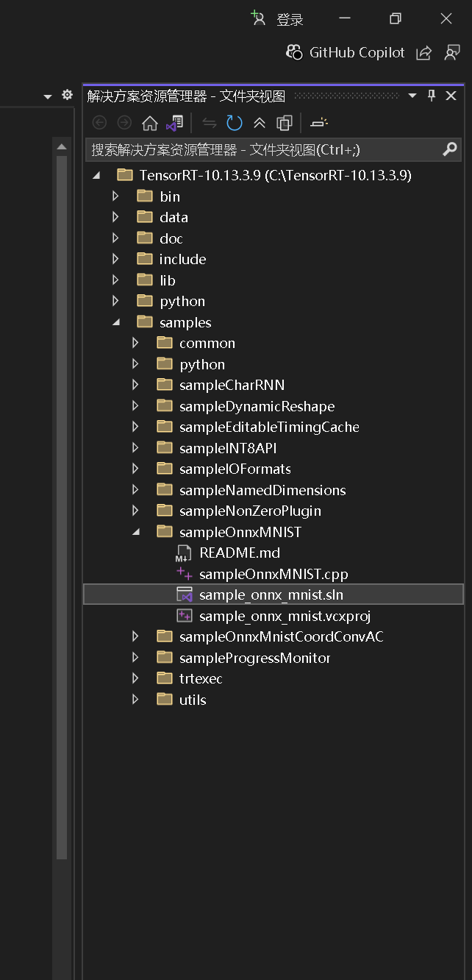This screenshot has height=980, width=472.
Task: Restore down the Visual Studio window
Action: [396, 19]
